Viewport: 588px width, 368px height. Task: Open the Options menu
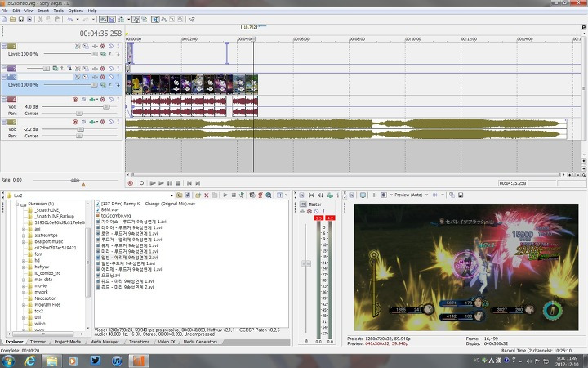(75, 11)
